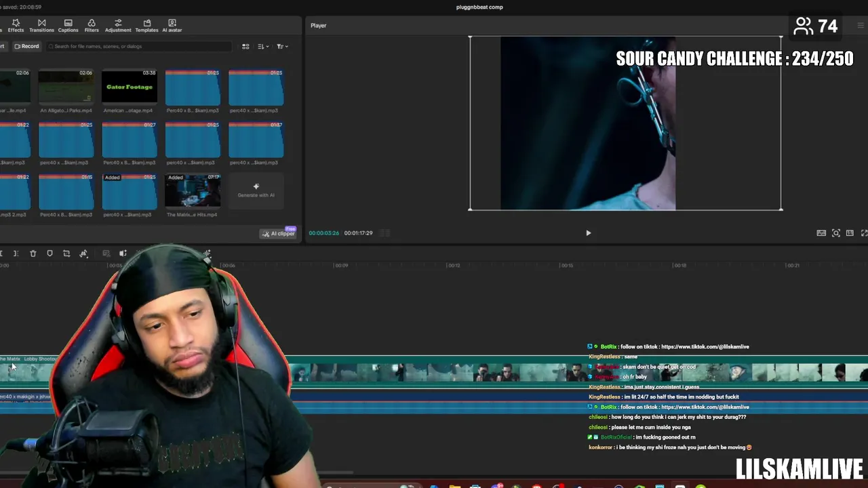
Task: Click the current timecode 00:00:03:26
Action: [324, 233]
